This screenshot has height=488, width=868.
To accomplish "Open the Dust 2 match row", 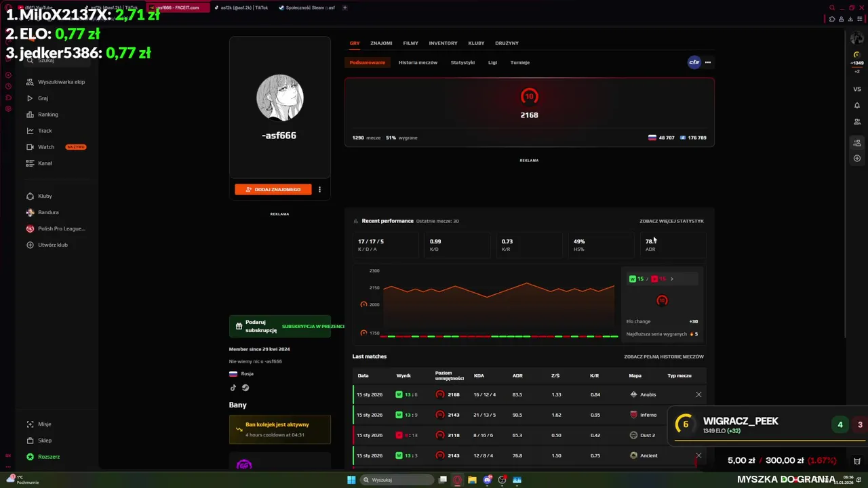I will click(530, 435).
